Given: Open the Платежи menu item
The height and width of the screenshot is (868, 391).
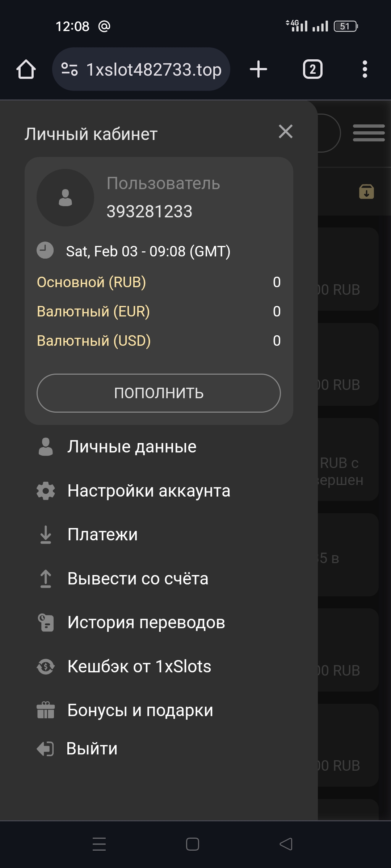Looking at the screenshot, I should (x=102, y=535).
